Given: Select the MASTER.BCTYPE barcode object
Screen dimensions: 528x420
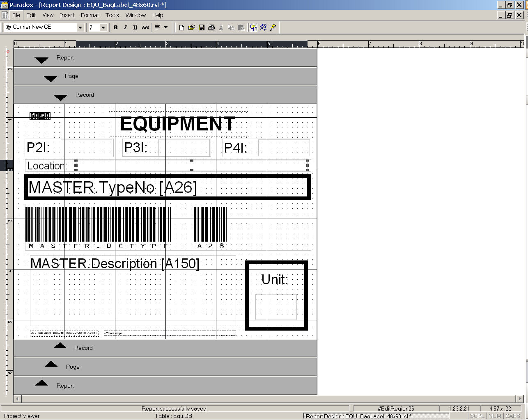Looking at the screenshot, I should click(x=98, y=228).
